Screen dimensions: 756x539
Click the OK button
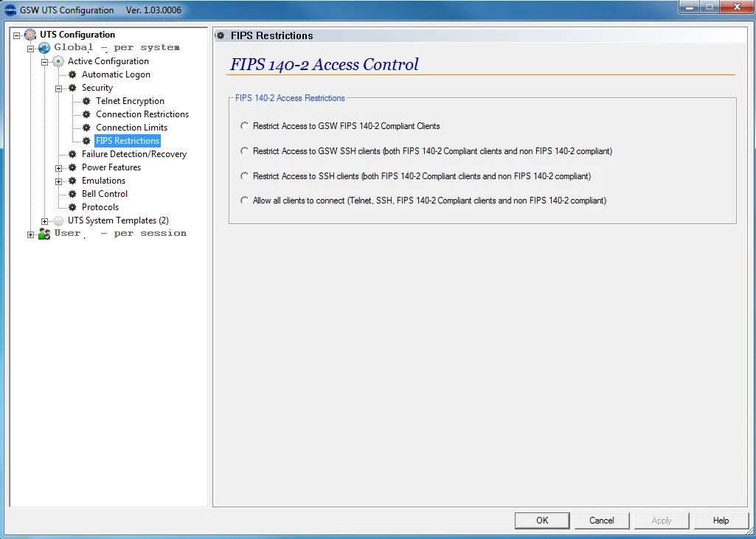point(542,521)
